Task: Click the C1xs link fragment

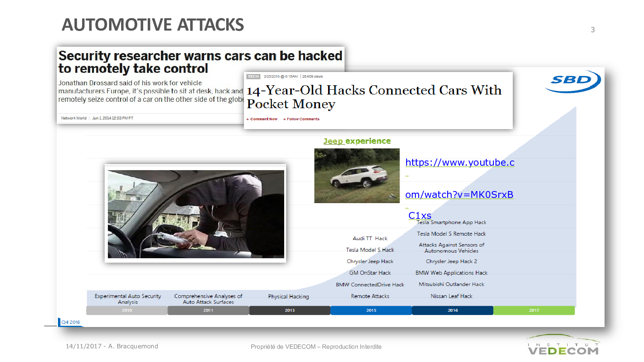Action: click(420, 216)
